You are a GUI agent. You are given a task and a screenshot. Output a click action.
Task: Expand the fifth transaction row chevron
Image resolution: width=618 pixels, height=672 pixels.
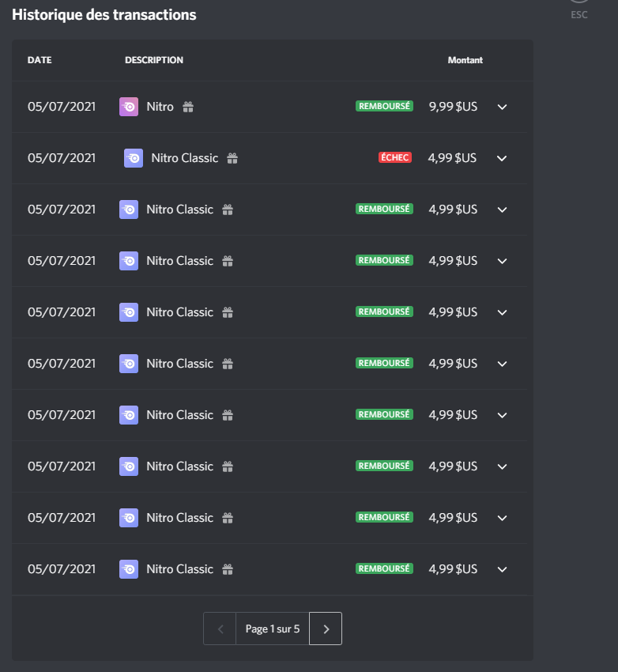tap(502, 312)
